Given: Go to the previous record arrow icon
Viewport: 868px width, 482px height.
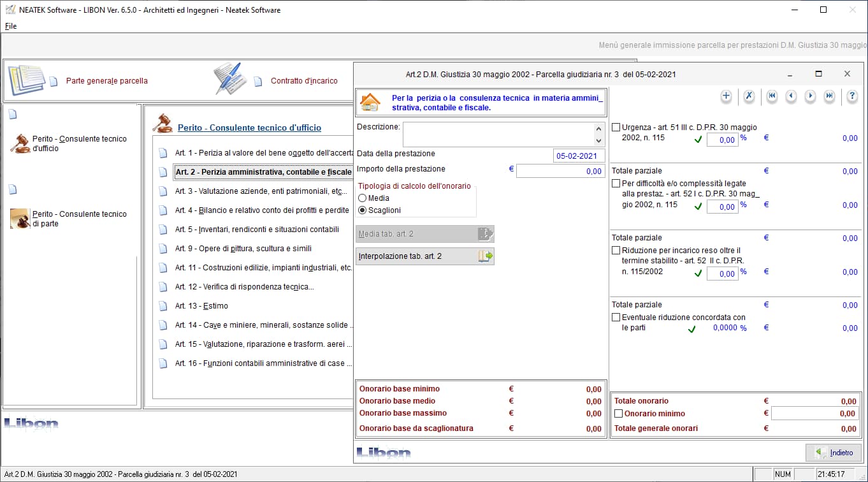Looking at the screenshot, I should coord(791,96).
